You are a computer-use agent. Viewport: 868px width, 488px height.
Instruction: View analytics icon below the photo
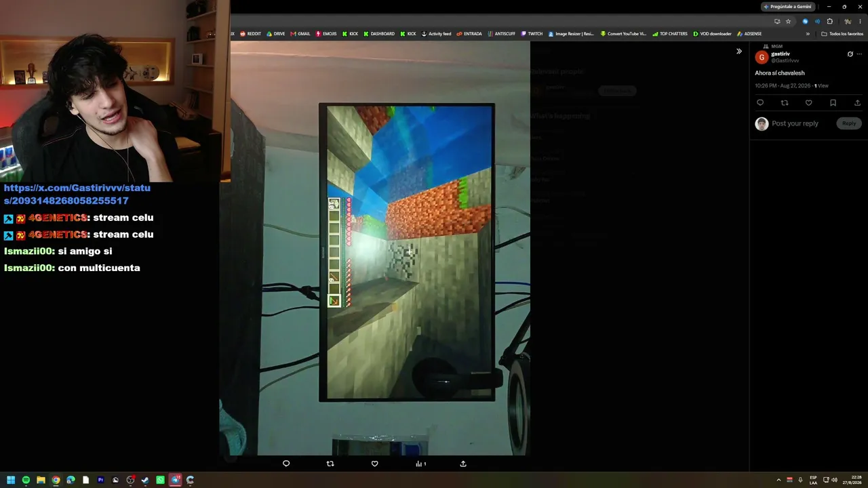[420, 464]
